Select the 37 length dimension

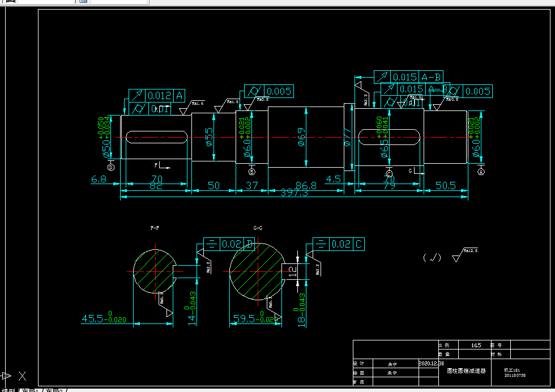251,186
